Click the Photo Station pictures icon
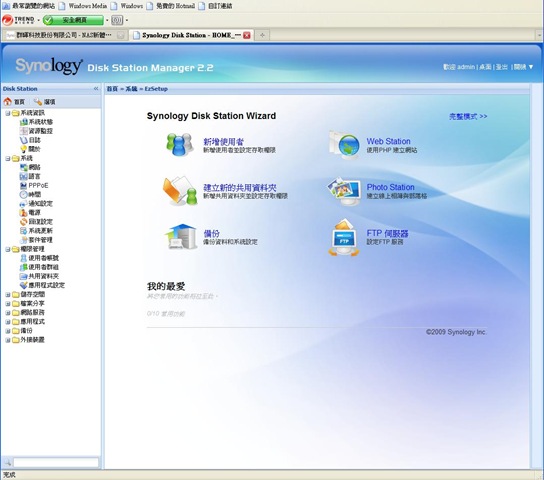Image resolution: width=544 pixels, height=480 pixels. pyautogui.click(x=344, y=191)
